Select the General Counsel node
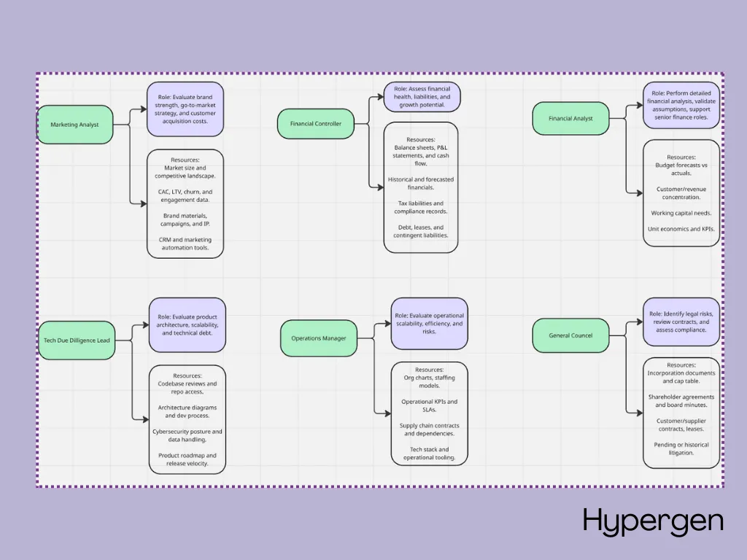 (x=570, y=335)
